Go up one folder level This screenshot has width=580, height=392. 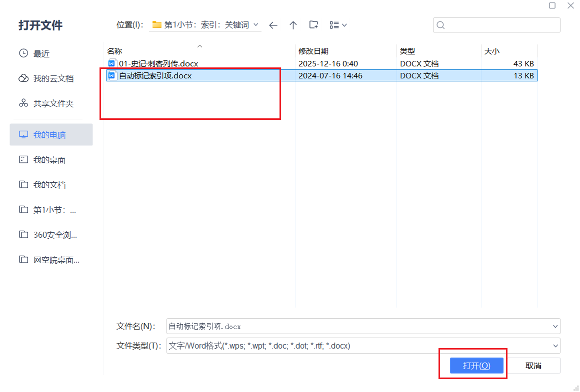[293, 25]
